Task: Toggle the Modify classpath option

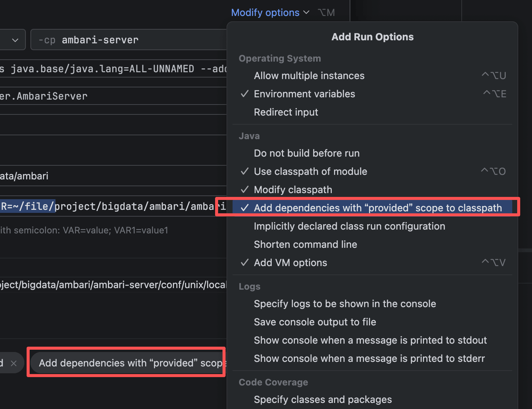Action: pyautogui.click(x=293, y=190)
